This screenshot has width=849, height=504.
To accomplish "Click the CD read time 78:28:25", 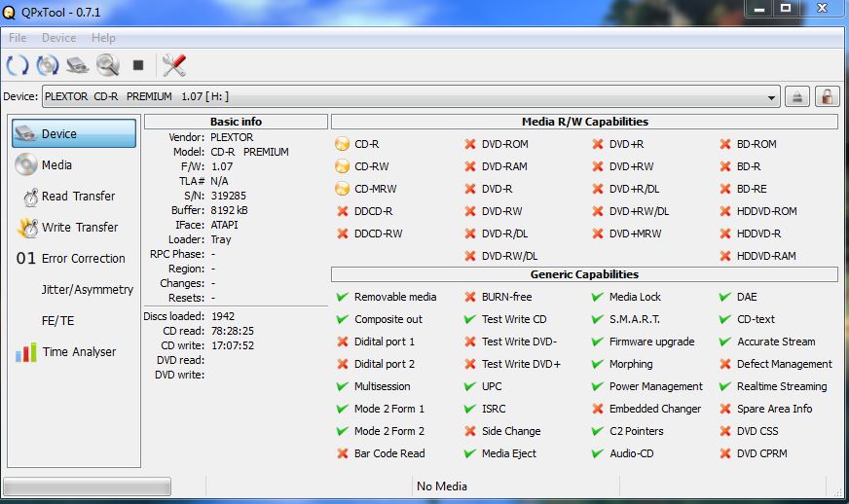I will coord(233,331).
